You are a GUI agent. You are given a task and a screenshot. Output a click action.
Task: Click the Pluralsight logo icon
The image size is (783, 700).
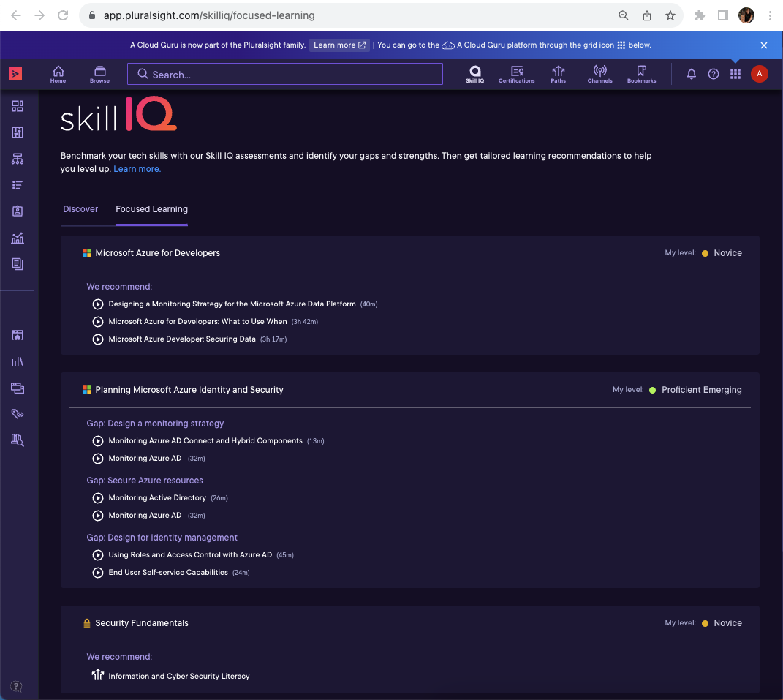pos(15,74)
